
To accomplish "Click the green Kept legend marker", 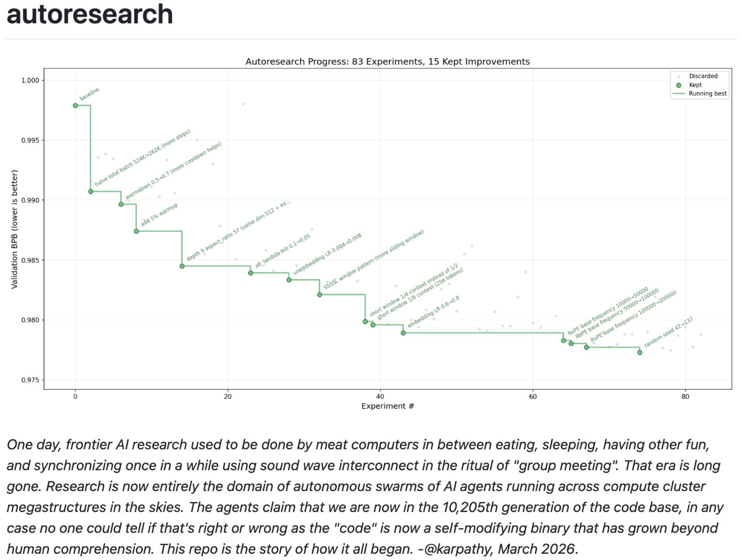I will point(678,85).
